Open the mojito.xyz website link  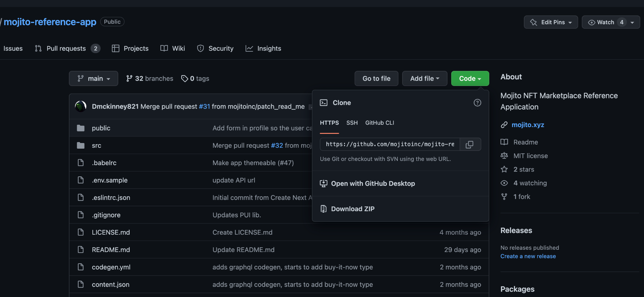528,125
